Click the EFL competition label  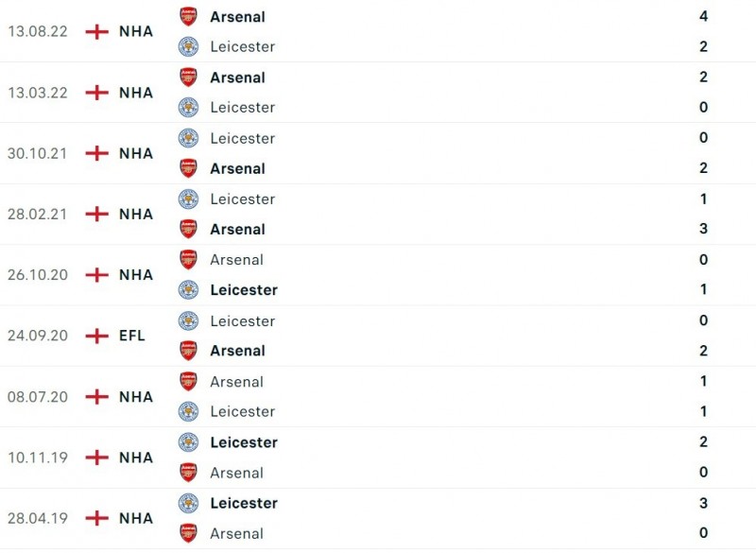(132, 336)
